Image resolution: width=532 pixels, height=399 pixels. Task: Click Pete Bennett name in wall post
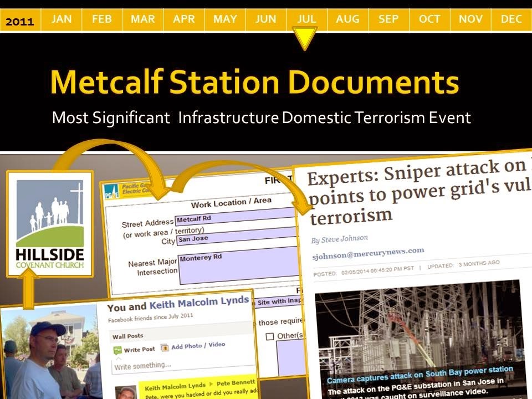pos(236,383)
